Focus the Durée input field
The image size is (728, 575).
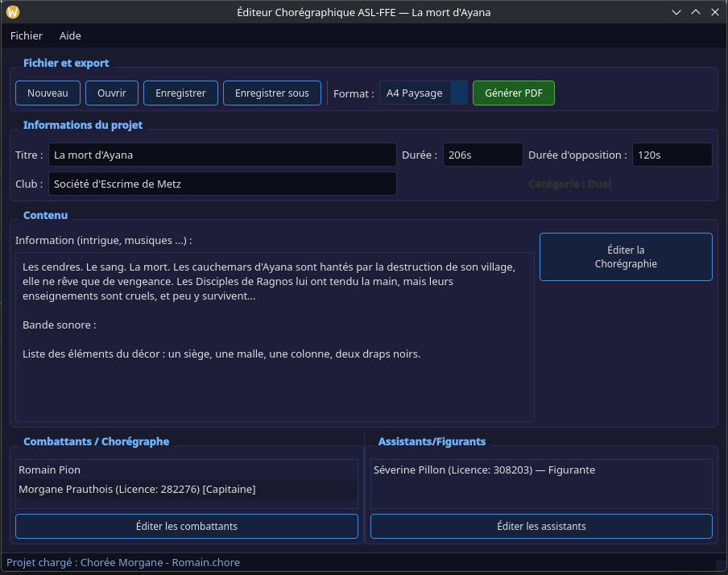pyautogui.click(x=483, y=155)
